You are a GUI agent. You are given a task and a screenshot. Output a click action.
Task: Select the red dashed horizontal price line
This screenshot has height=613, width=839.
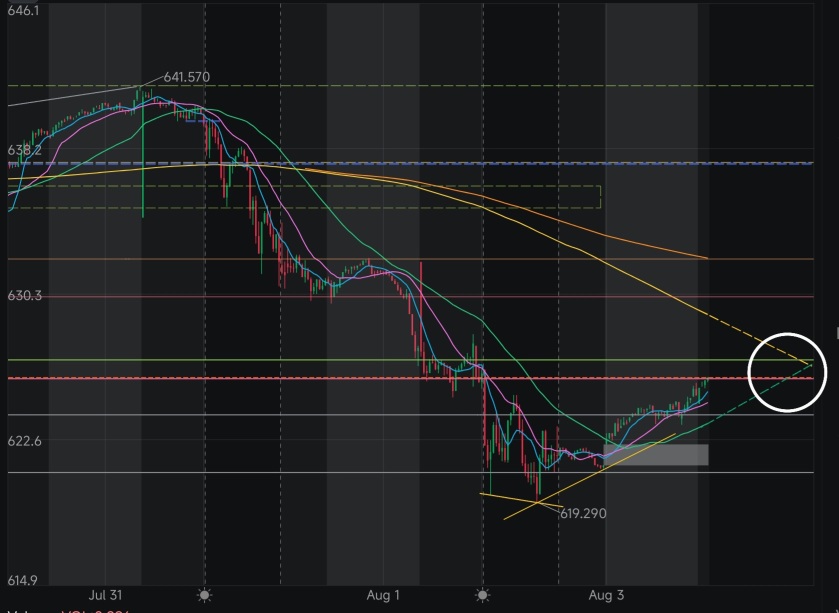click(410, 378)
